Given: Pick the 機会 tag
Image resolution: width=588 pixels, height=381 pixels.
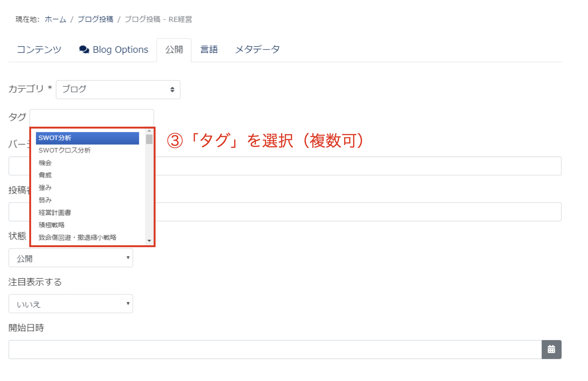Looking at the screenshot, I should [45, 163].
